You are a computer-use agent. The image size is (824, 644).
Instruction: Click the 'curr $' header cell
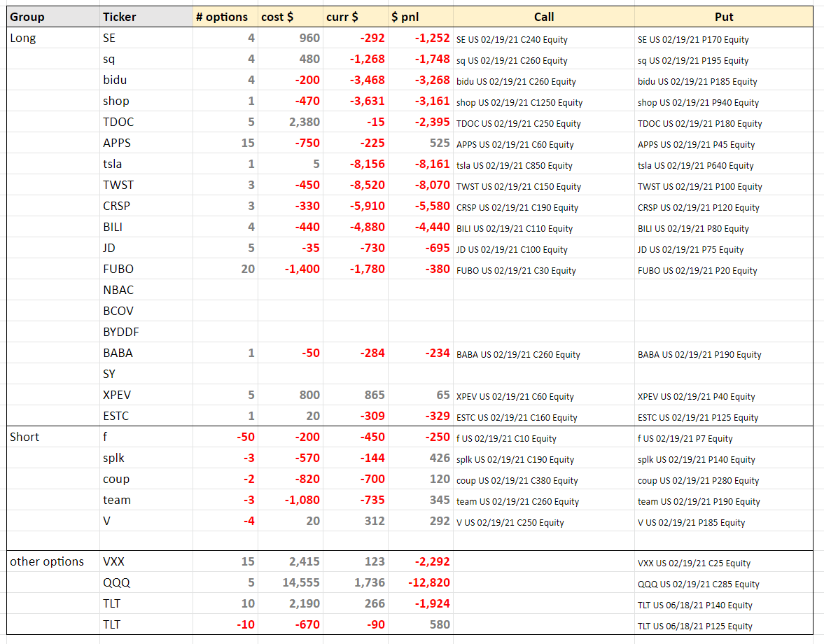click(355, 17)
